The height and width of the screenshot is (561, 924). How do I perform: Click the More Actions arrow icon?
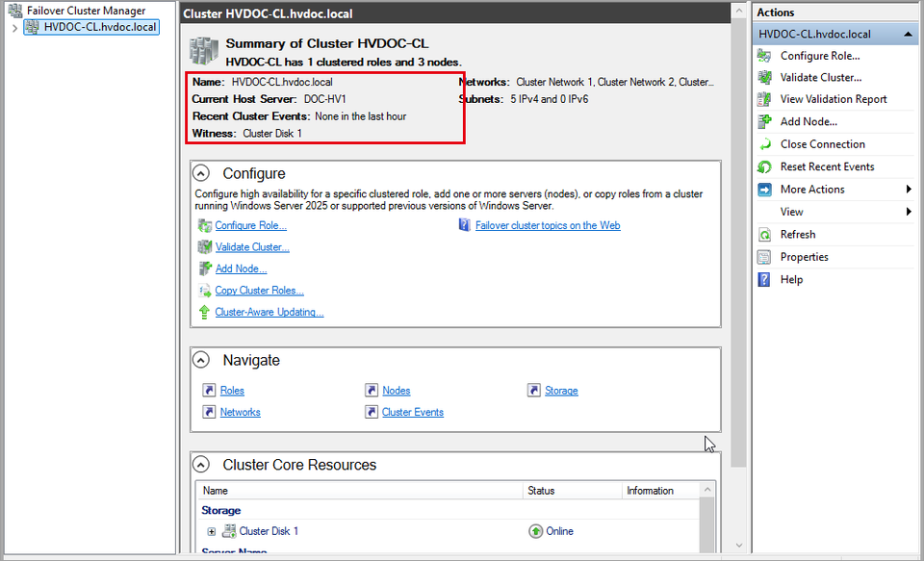(x=764, y=190)
